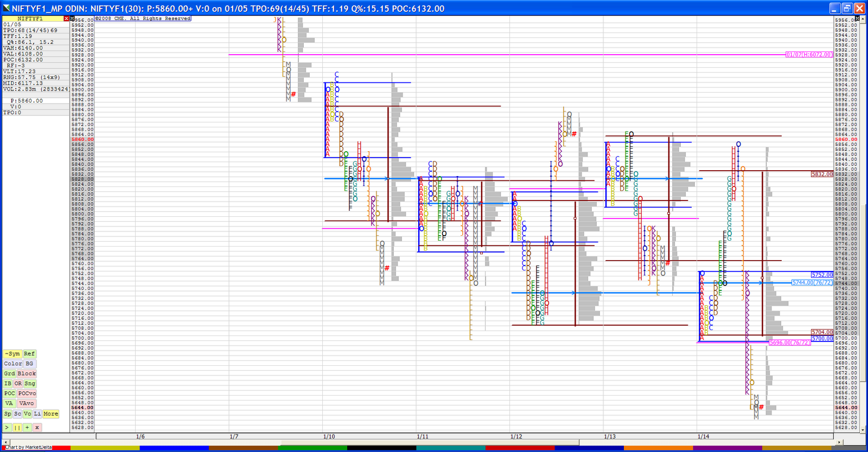This screenshot has width=868, height=452.
Task: Click the pause (||) button
Action: (x=17, y=428)
